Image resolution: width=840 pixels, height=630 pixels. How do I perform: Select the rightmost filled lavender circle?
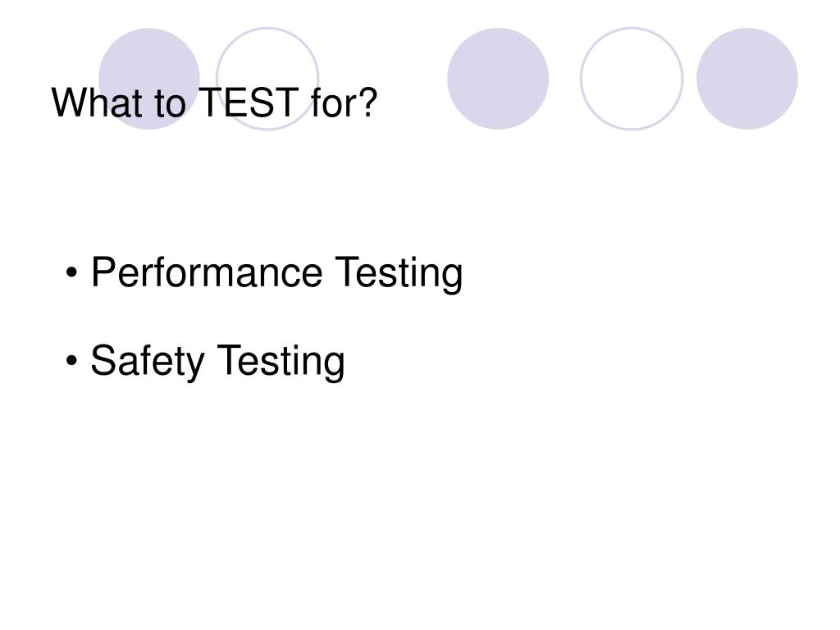click(746, 79)
